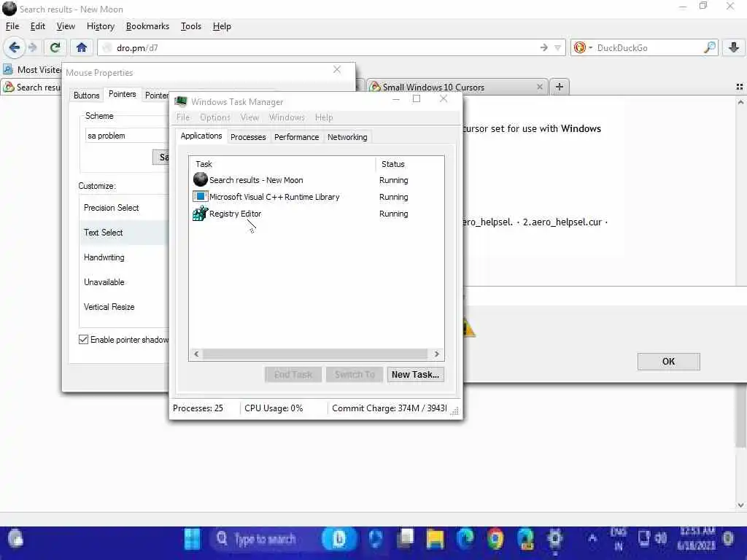Click the browser page scrollbar down arrow

740,505
